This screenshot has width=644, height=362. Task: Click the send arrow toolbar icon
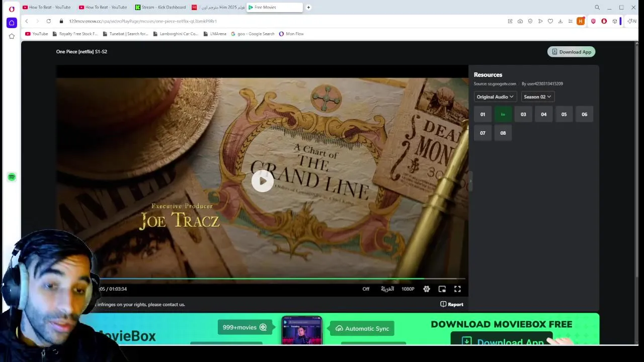(x=540, y=21)
